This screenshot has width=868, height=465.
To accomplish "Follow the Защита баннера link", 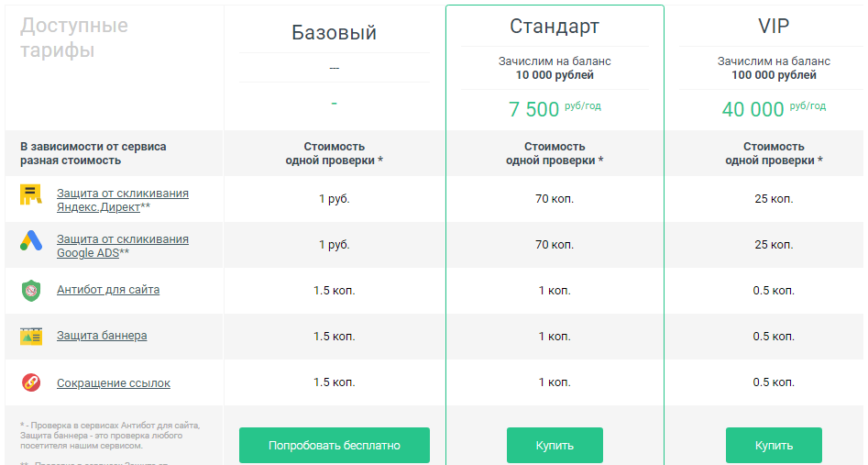I will point(102,336).
